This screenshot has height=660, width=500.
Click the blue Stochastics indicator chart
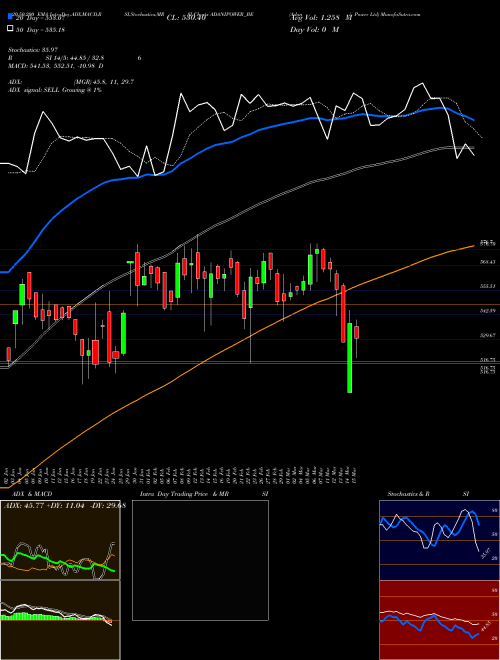tap(439, 540)
